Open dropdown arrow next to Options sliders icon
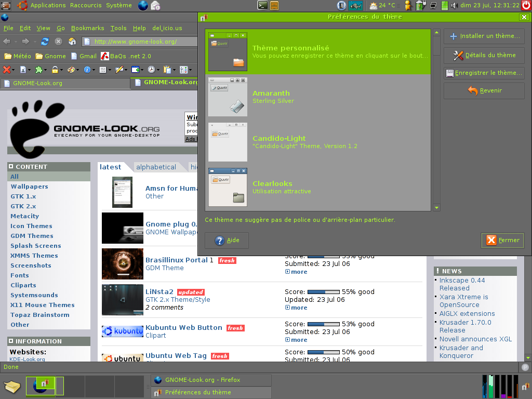This screenshot has height=399, width=532. point(190,70)
